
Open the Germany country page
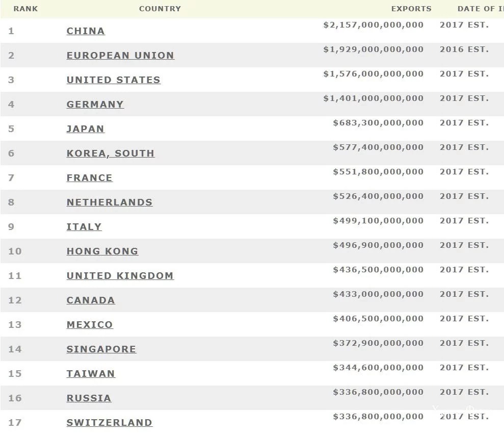(x=95, y=105)
